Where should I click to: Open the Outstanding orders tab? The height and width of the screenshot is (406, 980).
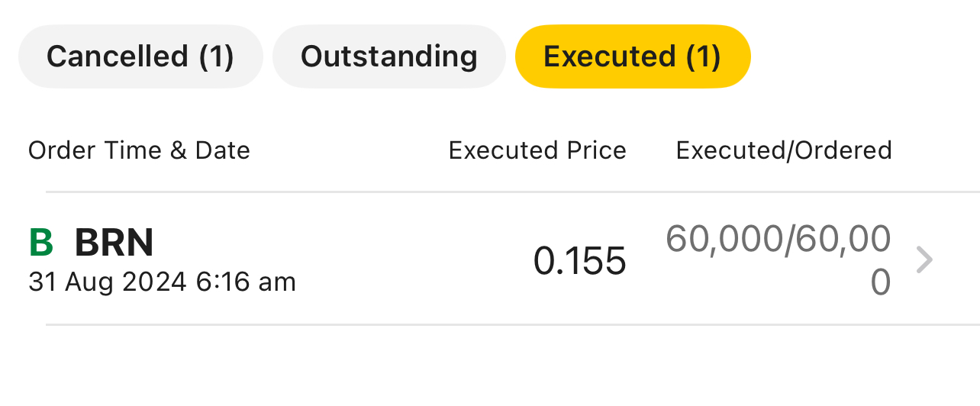[x=388, y=56]
